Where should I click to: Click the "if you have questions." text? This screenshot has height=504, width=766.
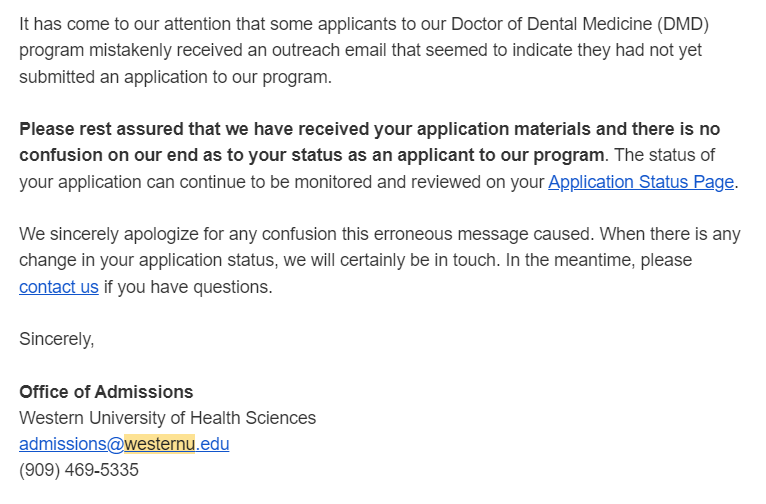(x=187, y=287)
